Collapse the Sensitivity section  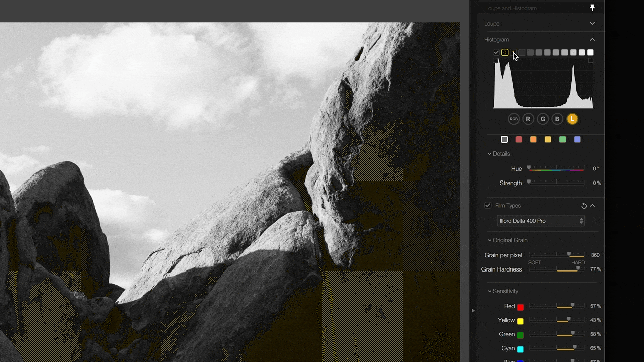point(489,291)
